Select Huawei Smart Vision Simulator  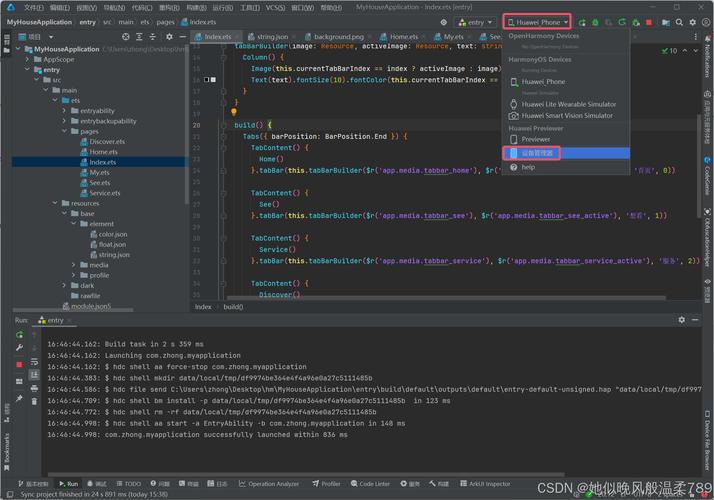point(566,116)
